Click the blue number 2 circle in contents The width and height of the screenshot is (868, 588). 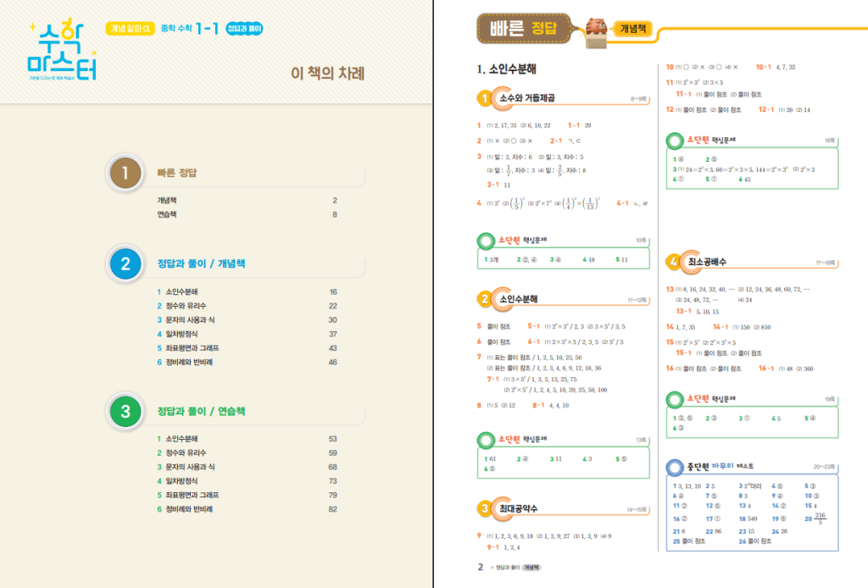coord(125,264)
